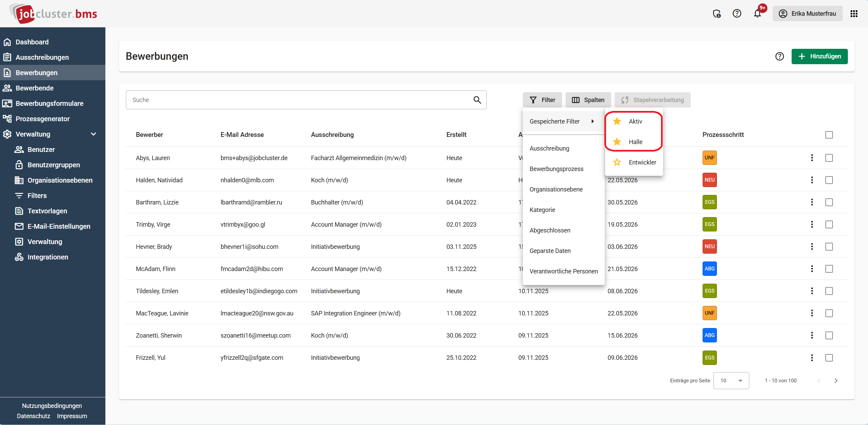This screenshot has width=868, height=425.
Task: Toggle star for Entwickler saved filter
Action: (617, 162)
